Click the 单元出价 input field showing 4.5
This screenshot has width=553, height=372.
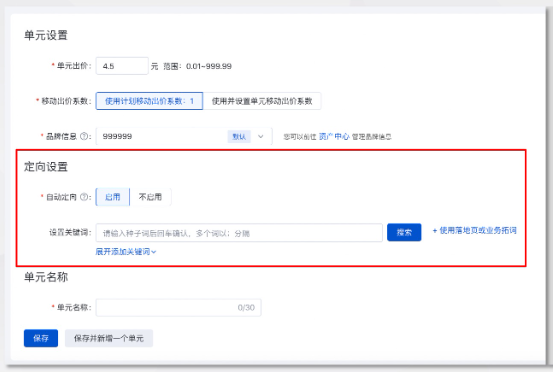(x=122, y=66)
